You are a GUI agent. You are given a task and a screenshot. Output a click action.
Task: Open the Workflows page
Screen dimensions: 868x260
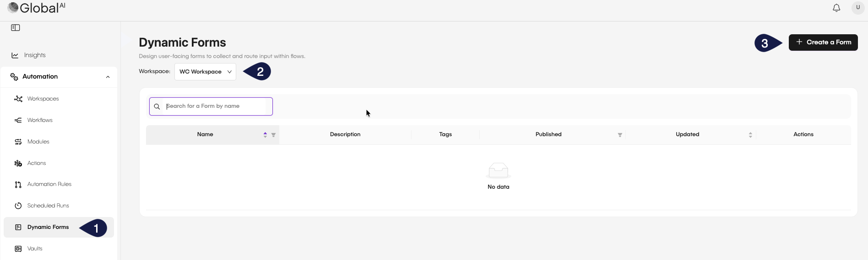pos(40,120)
